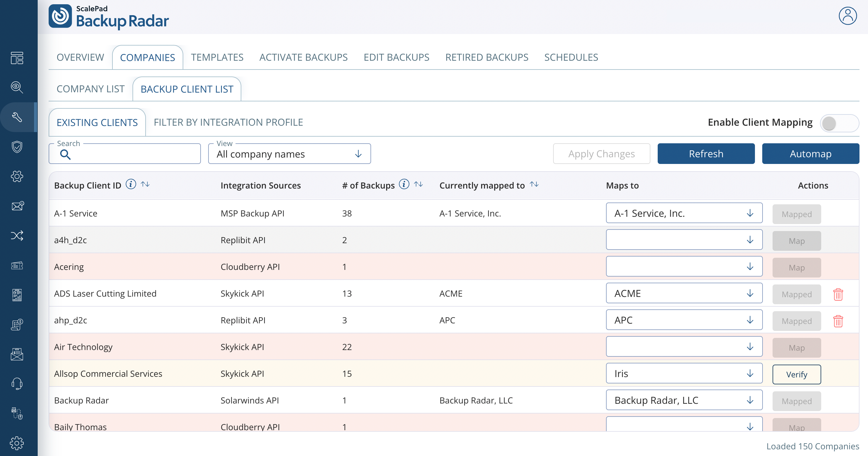Open the View company names dropdown
868x456 pixels.
289,154
